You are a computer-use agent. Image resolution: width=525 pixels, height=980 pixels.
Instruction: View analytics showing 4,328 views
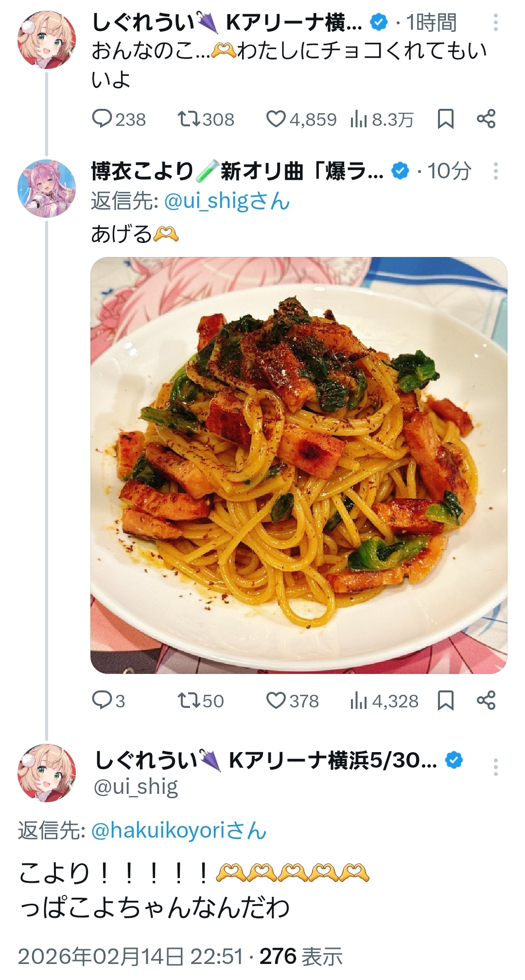(359, 701)
